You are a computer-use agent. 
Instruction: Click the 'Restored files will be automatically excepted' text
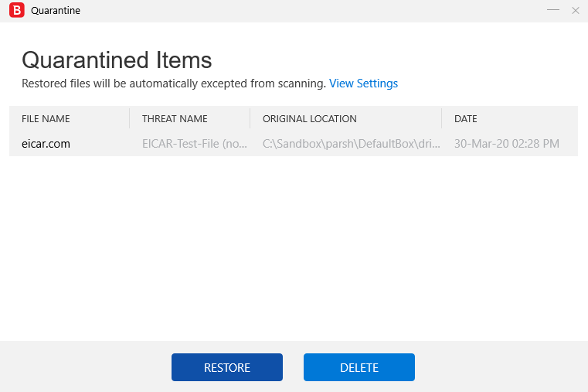[x=173, y=84]
